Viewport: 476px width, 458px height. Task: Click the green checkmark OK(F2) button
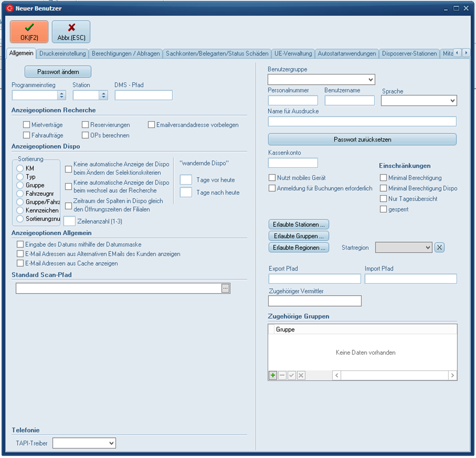(29, 32)
